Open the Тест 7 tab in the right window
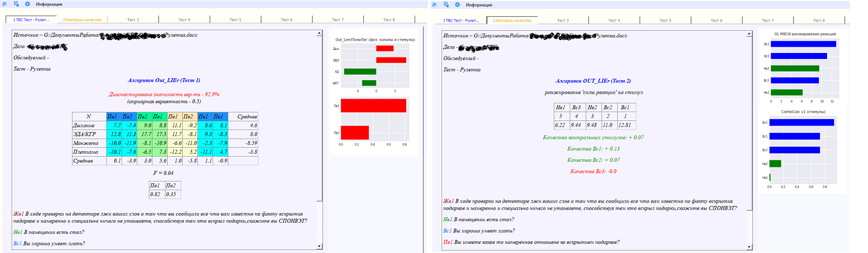This screenshot has width=868, height=253. 768,21
